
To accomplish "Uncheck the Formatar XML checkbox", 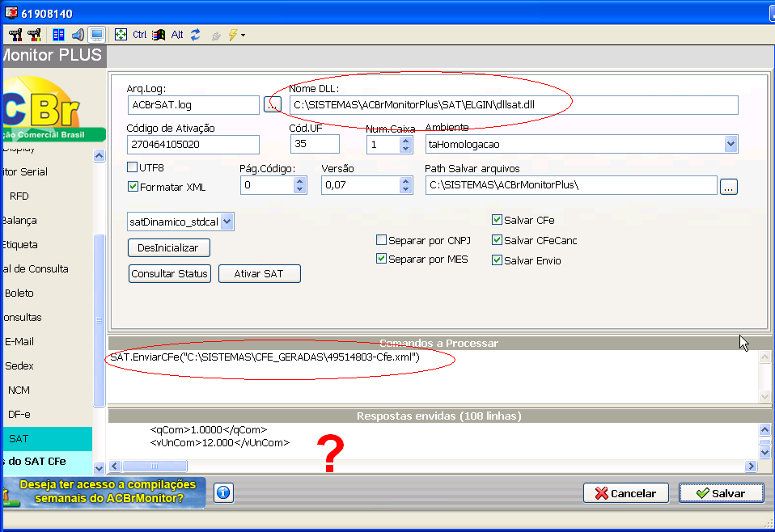I will click(x=133, y=187).
